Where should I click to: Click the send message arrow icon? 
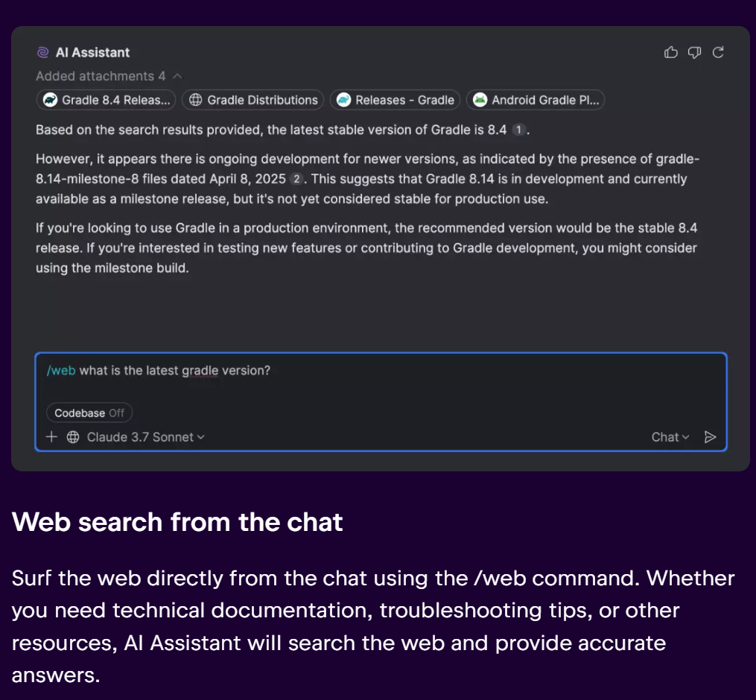coord(710,437)
